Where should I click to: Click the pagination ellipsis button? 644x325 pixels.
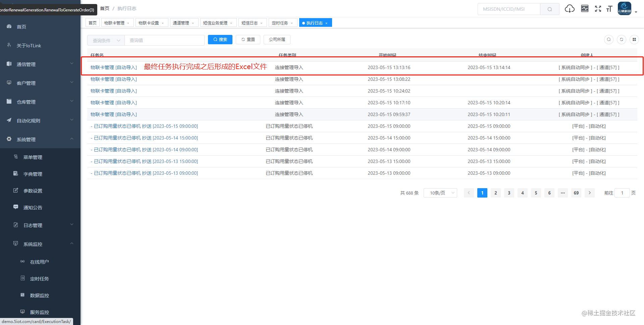(563, 193)
